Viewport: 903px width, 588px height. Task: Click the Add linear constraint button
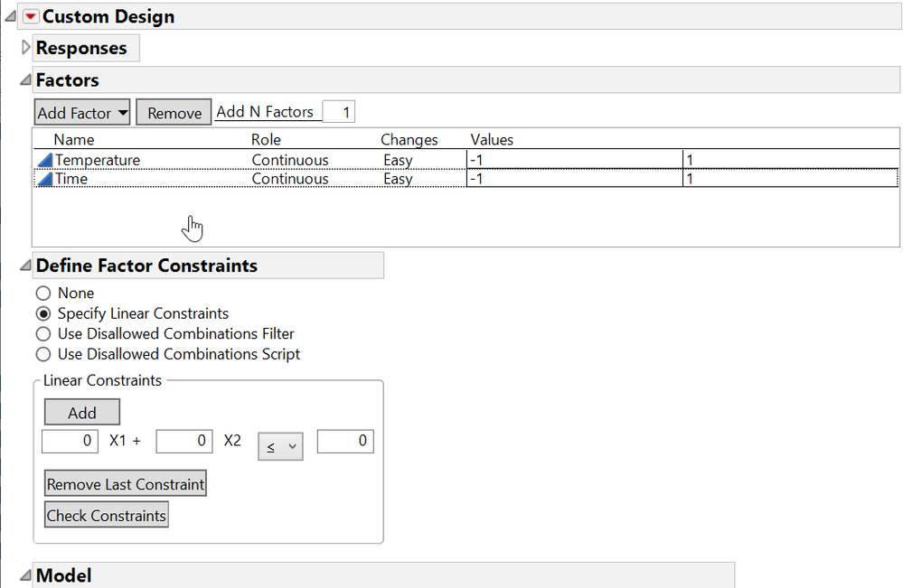tap(81, 413)
